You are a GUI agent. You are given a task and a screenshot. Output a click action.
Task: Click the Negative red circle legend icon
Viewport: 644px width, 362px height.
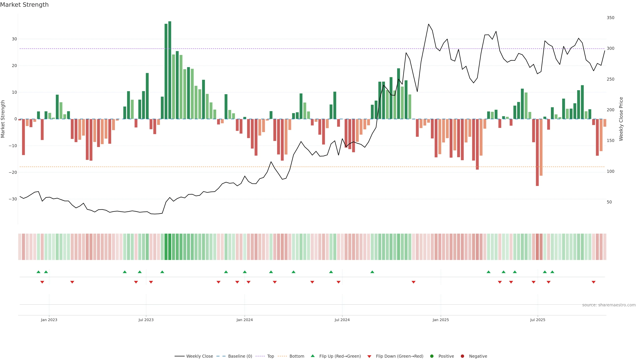(462, 356)
